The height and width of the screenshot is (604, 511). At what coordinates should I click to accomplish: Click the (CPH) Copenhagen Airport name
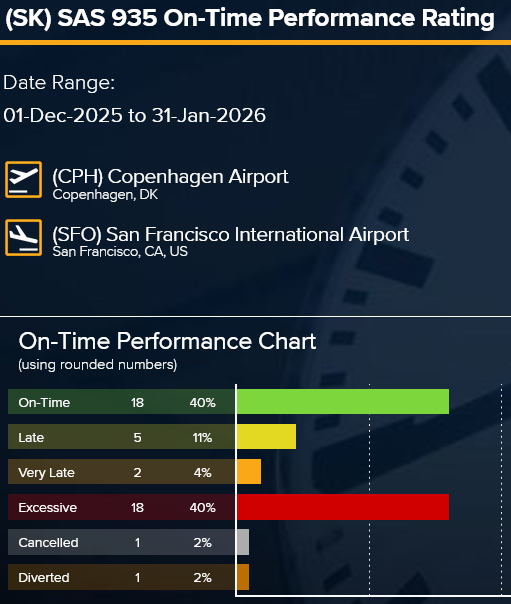point(170,177)
